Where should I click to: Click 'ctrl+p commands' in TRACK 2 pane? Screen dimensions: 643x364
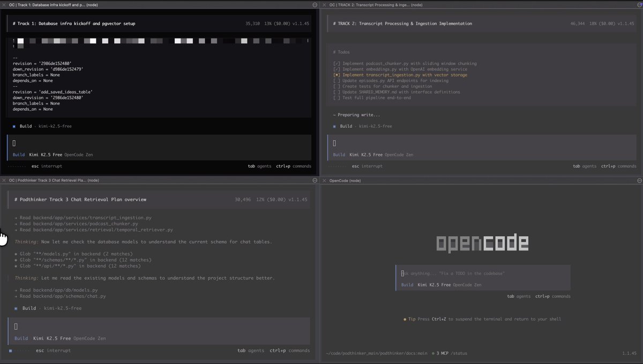click(619, 166)
